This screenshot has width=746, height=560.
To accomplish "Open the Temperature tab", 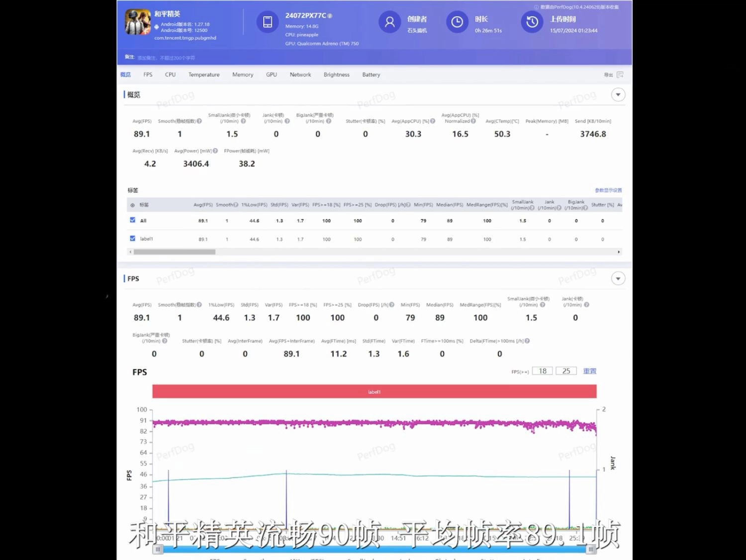I will click(x=204, y=75).
